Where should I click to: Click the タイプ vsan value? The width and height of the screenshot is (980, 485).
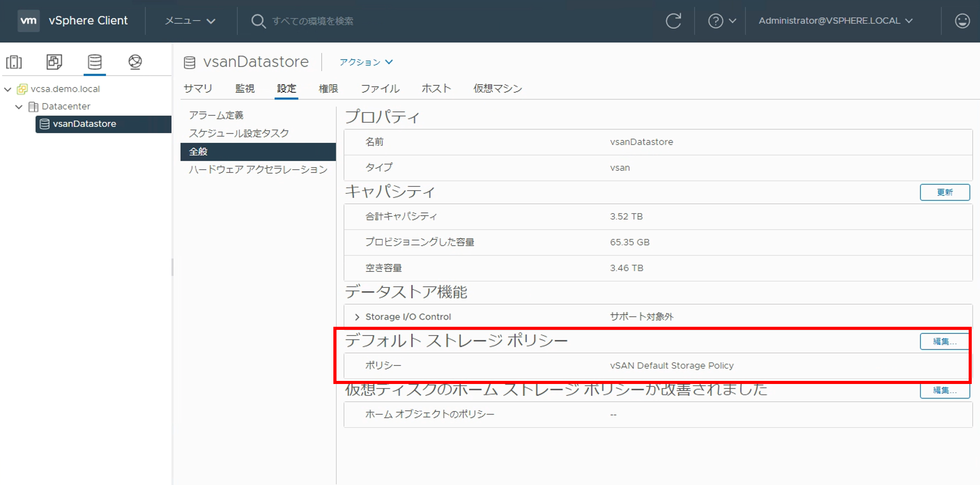pos(620,168)
